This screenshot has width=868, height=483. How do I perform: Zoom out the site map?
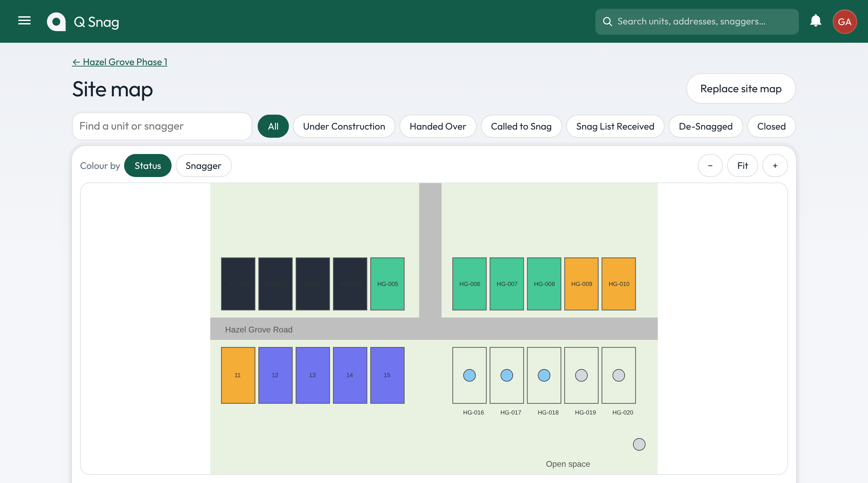[710, 166]
